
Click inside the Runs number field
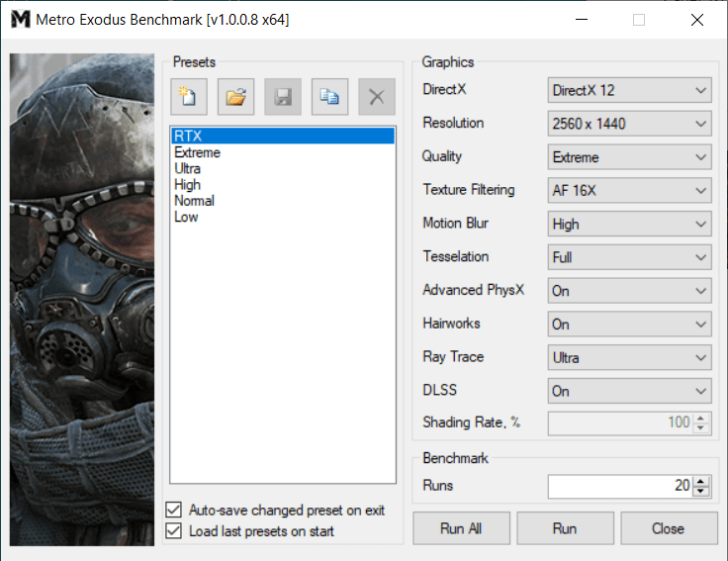(x=620, y=486)
